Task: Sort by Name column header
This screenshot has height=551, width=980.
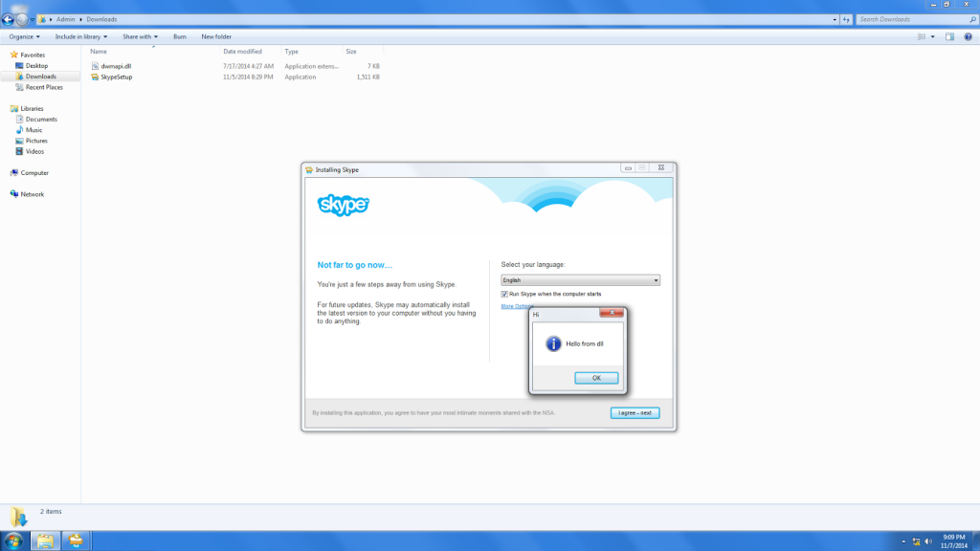Action: click(x=99, y=52)
